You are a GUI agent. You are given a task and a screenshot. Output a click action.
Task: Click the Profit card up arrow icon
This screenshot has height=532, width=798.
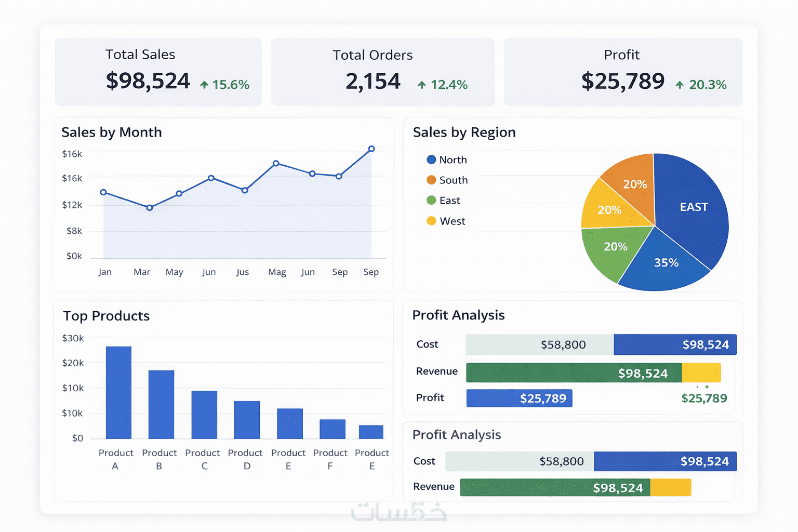pos(680,85)
